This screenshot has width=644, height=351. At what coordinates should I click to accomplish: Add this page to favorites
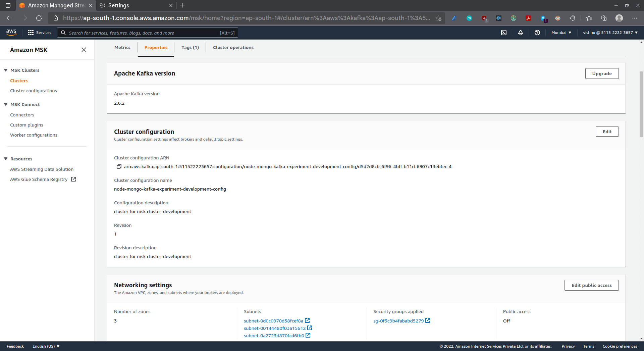pos(438,18)
